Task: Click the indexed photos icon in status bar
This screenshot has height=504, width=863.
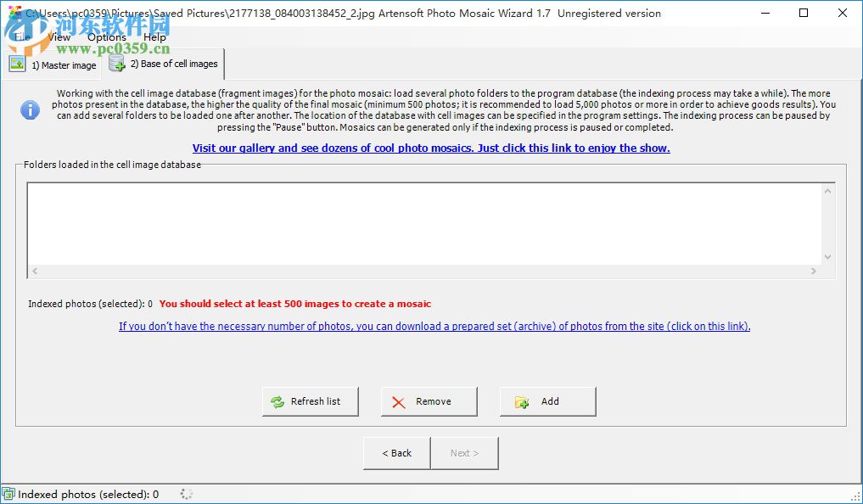Action: pos(8,494)
